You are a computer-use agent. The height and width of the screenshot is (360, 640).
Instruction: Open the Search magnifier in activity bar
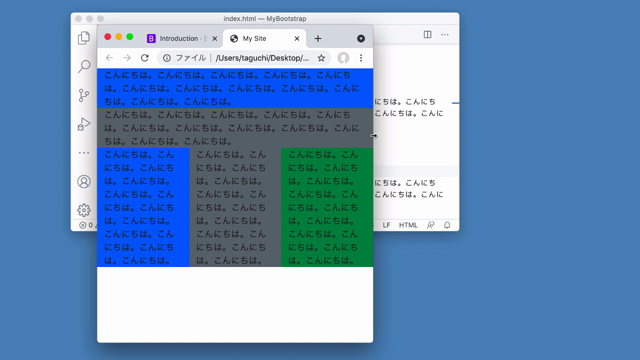[x=84, y=66]
